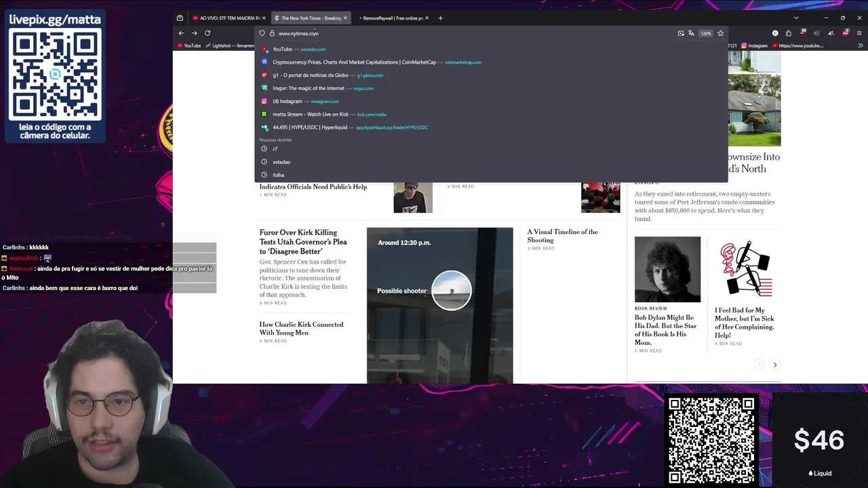Choose YouTube suggestion in URL dropdown
Screen dimensions: 868x488
click(491, 49)
